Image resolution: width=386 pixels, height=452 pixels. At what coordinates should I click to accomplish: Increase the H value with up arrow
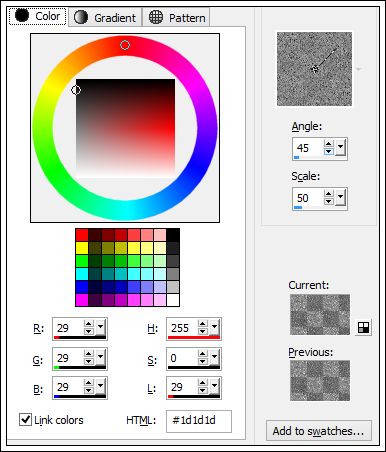click(x=203, y=324)
